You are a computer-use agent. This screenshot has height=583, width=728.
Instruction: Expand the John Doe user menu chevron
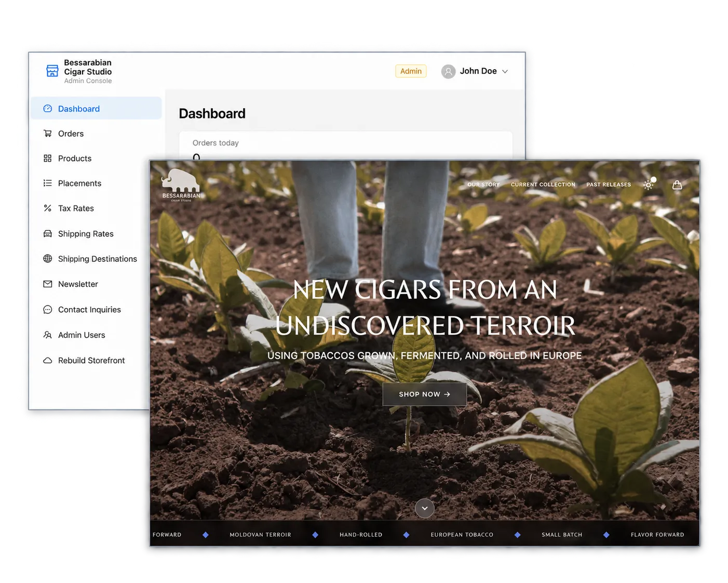(x=505, y=71)
